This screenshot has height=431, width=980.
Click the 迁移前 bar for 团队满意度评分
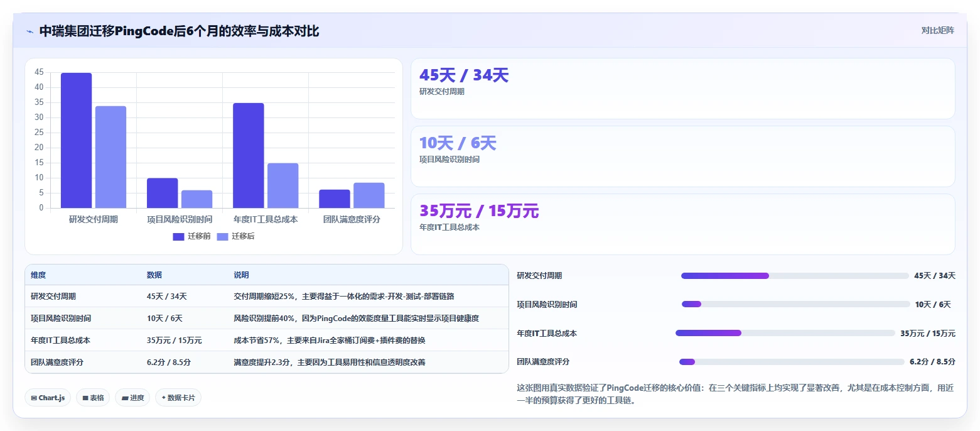point(334,199)
